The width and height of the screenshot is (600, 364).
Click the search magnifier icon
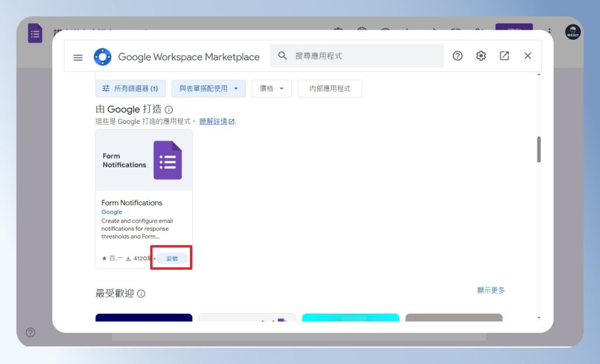pos(282,56)
